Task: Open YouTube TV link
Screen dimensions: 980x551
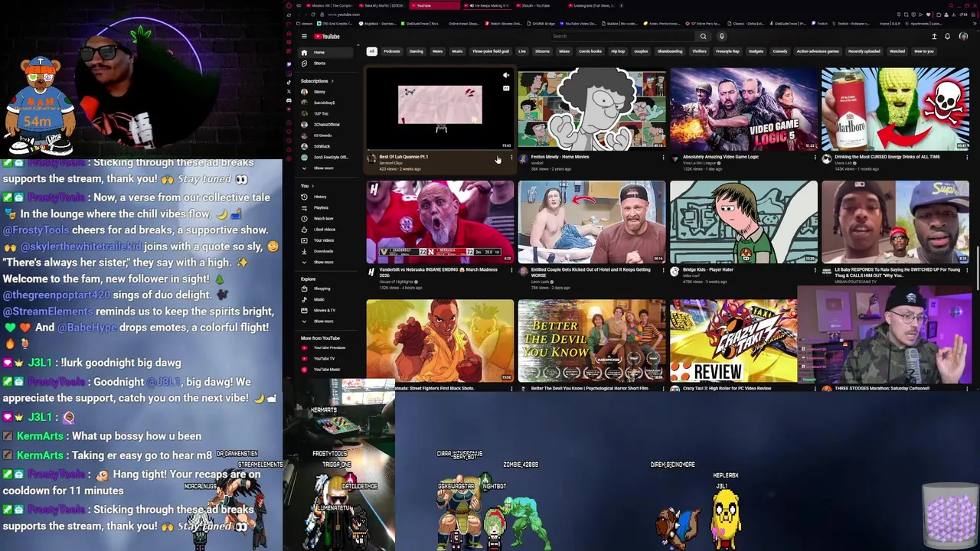Action: pyautogui.click(x=326, y=358)
